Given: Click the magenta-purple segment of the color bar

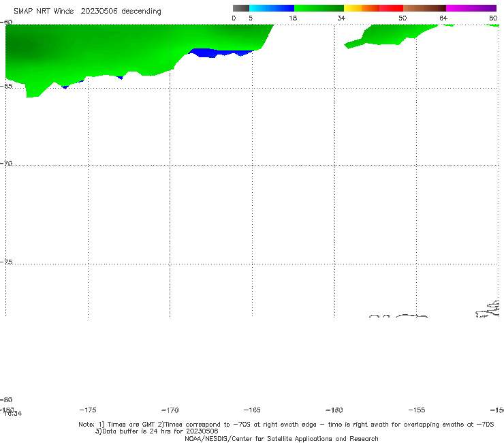Looking at the screenshot, I should click(x=471, y=8).
